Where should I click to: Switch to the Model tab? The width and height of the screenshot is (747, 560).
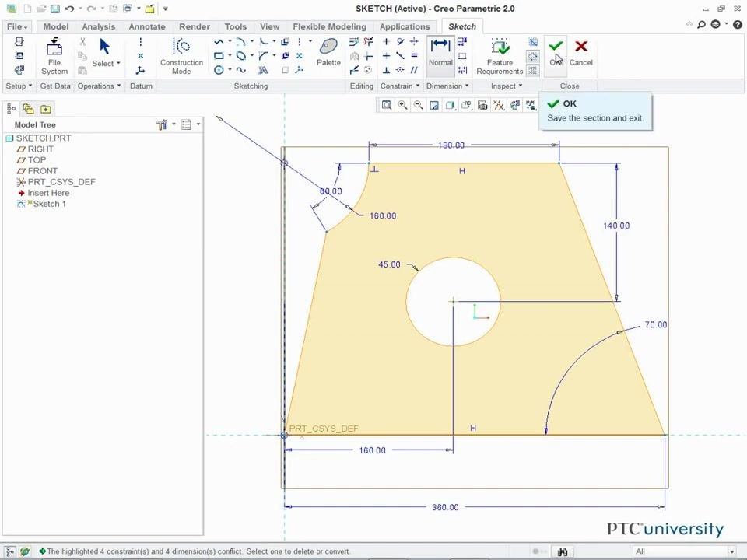[56, 26]
